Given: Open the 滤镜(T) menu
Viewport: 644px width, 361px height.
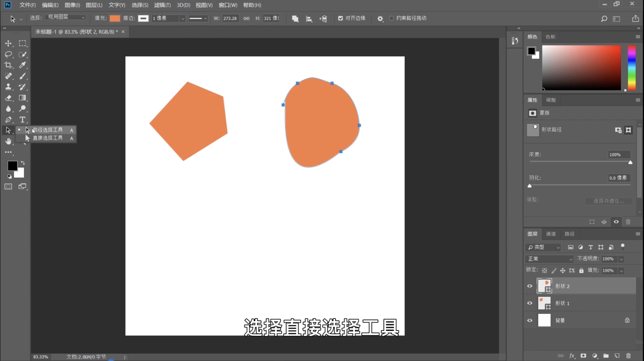Looking at the screenshot, I should click(162, 5).
